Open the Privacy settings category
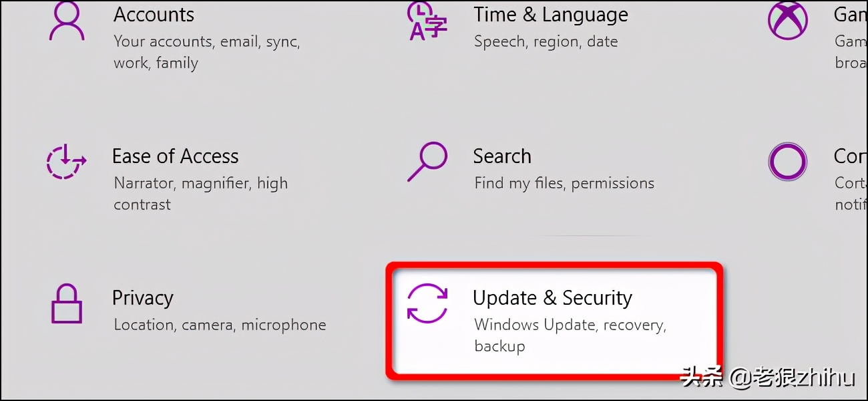 click(x=142, y=298)
